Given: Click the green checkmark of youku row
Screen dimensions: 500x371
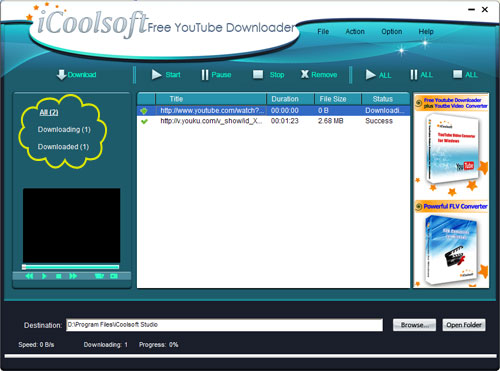Looking at the screenshot, I should (144, 121).
